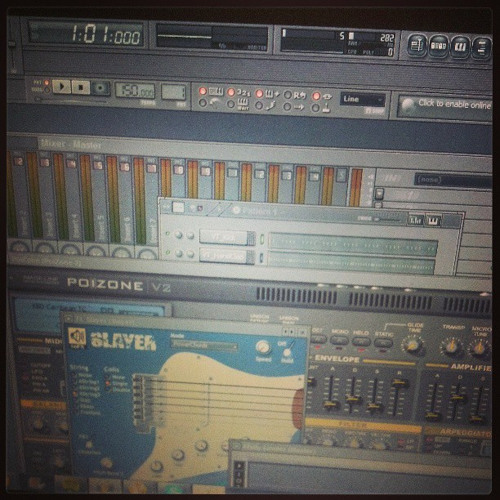Open the piano roll round button

[460, 47]
